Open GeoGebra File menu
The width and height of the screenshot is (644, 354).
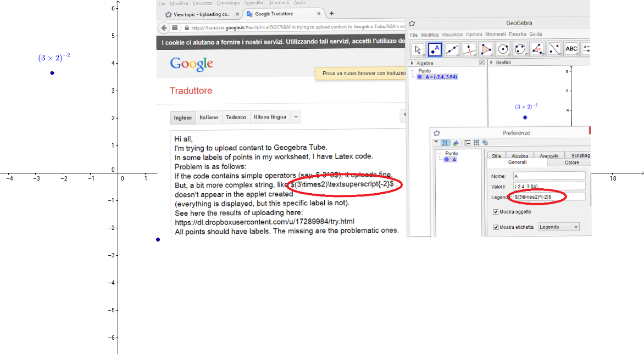tap(414, 35)
